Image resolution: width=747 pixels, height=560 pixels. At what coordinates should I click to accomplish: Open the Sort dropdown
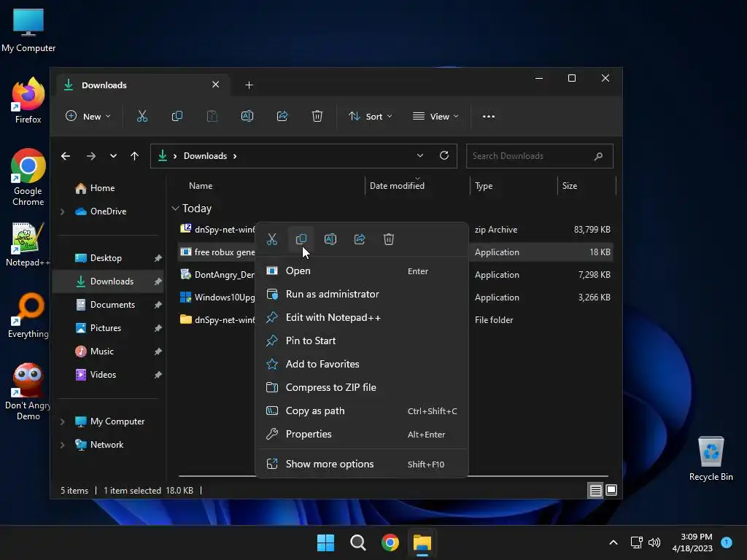370,116
